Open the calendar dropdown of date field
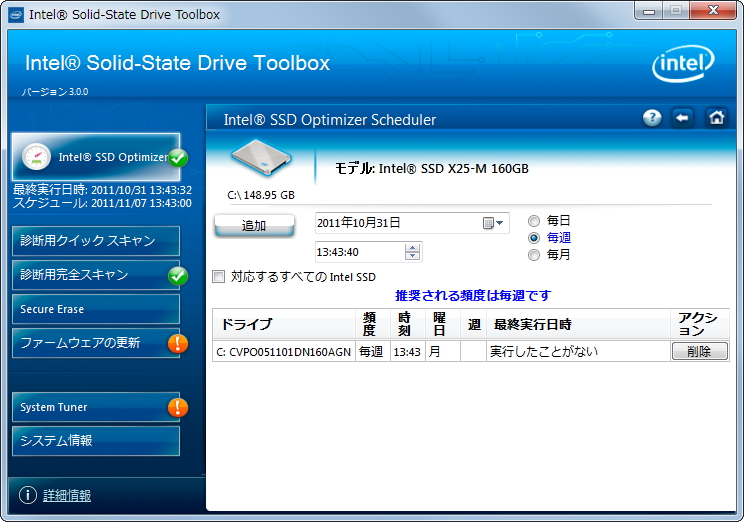The image size is (744, 522). (x=493, y=223)
